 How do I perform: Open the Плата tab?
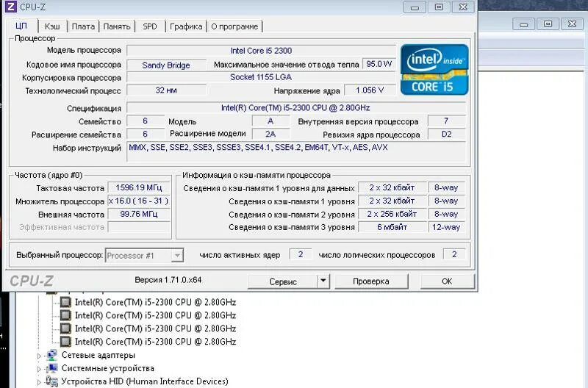(83, 26)
